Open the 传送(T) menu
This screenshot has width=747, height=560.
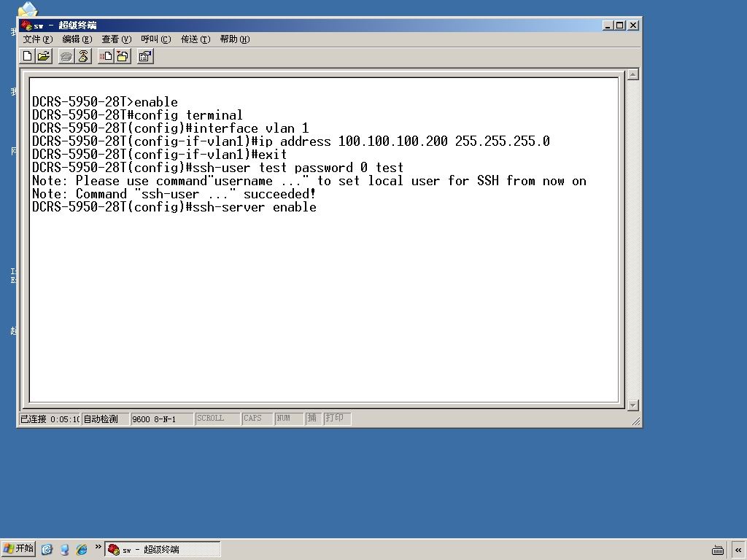196,39
